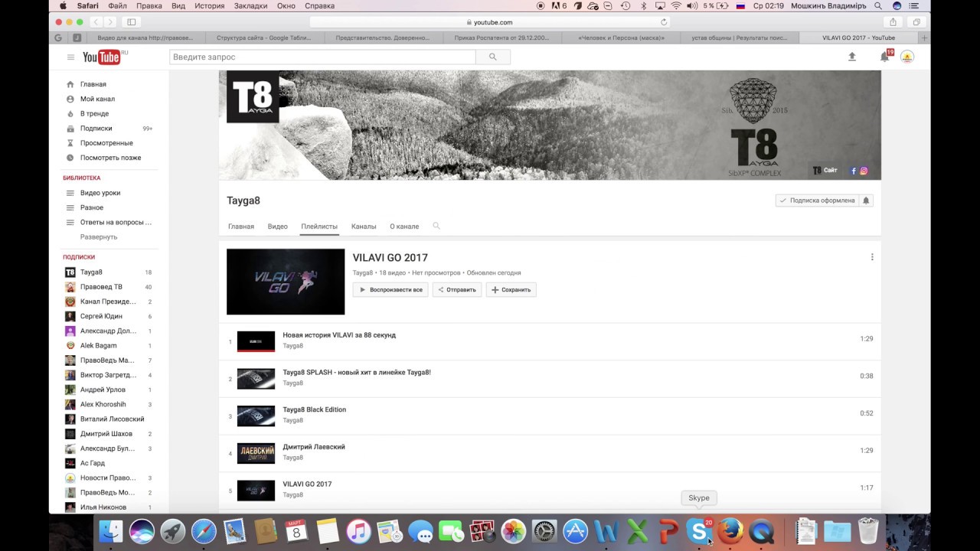
Task: Open the Закладки menu in the menu bar
Action: (251, 5)
